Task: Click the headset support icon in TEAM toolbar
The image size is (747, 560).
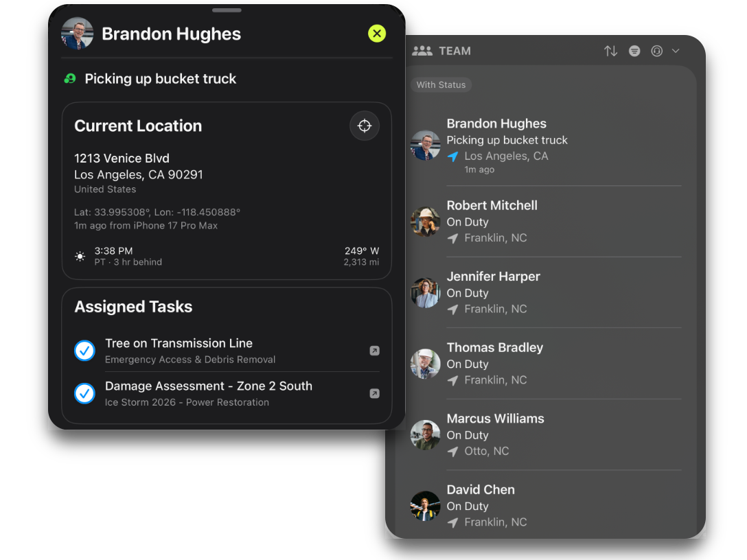Action: click(656, 50)
